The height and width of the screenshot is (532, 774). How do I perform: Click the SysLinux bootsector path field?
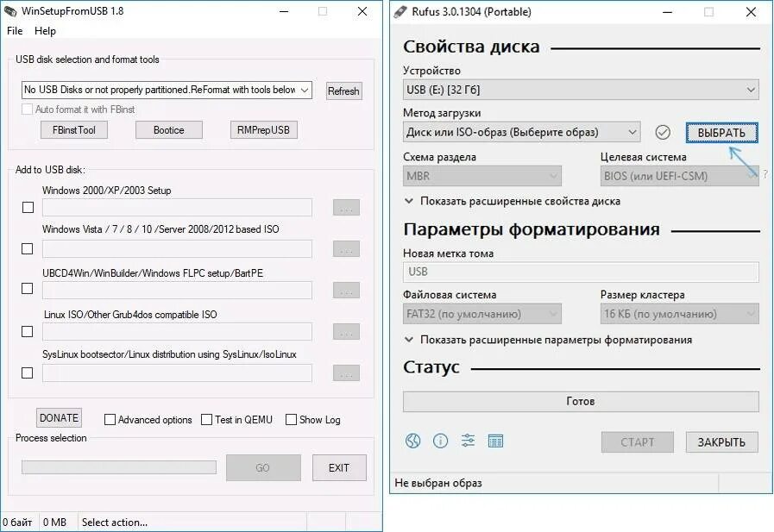pos(177,373)
